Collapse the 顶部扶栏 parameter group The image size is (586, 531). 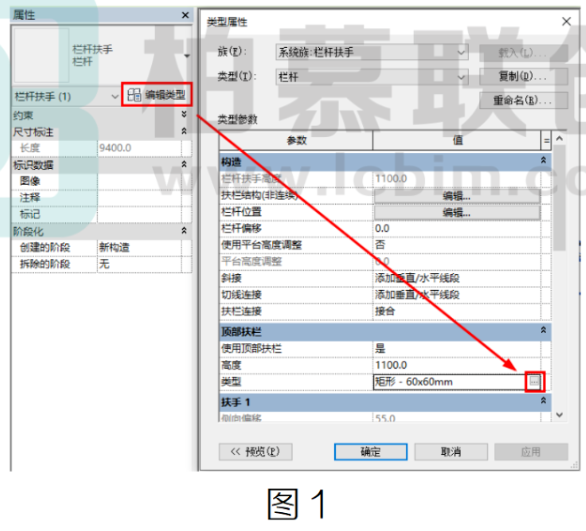pos(543,330)
